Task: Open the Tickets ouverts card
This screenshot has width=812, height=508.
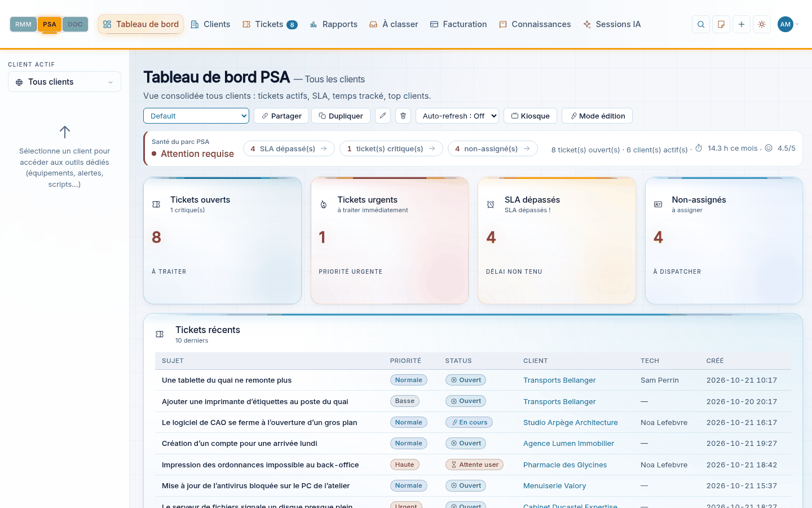Action: [x=222, y=240]
